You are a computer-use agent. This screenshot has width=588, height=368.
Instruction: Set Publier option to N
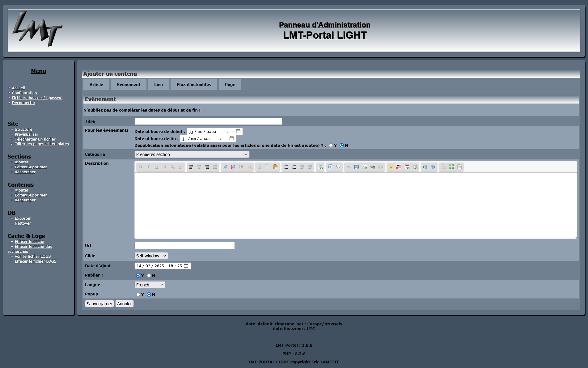coord(149,276)
